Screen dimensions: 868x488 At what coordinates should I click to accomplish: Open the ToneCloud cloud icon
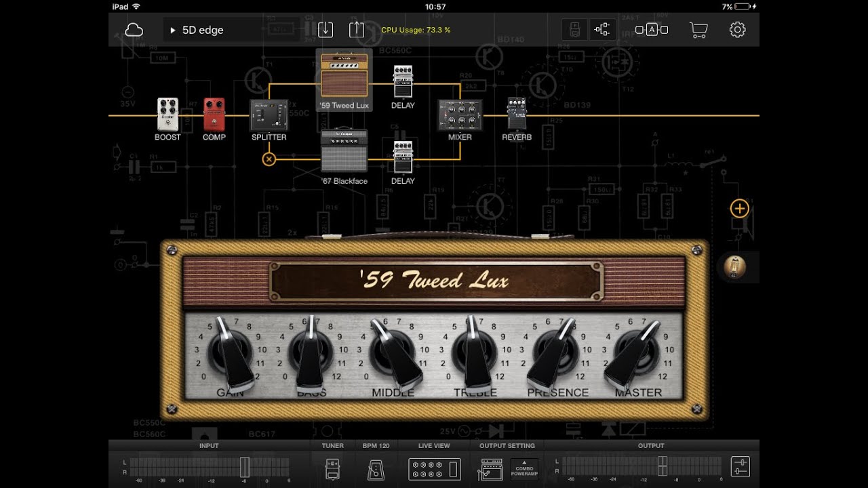tap(134, 30)
